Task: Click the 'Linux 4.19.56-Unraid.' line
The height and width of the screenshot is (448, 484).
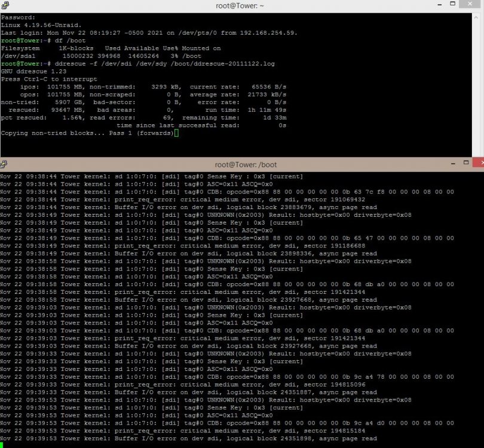Action: click(41, 25)
